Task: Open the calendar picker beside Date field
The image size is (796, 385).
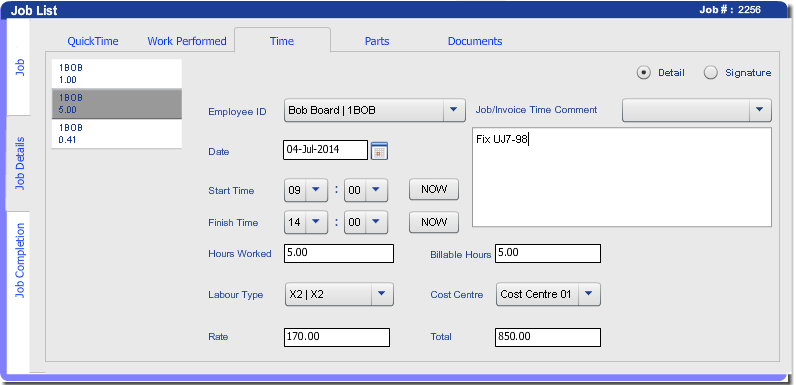Action: coord(379,151)
